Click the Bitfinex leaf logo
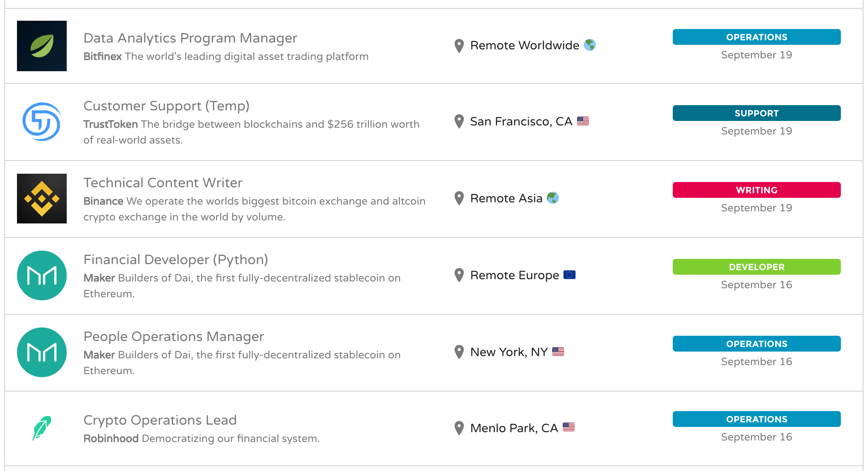868x471 pixels. [42, 46]
